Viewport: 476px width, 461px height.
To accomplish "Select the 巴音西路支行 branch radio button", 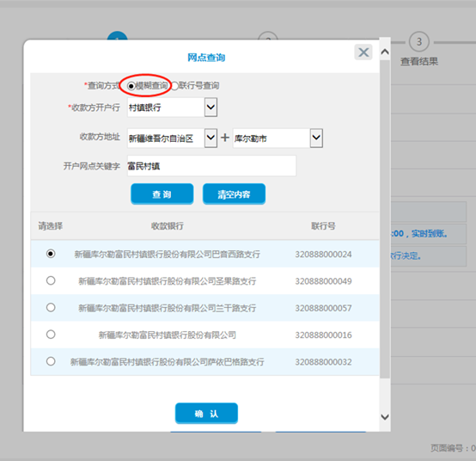I will point(51,254).
